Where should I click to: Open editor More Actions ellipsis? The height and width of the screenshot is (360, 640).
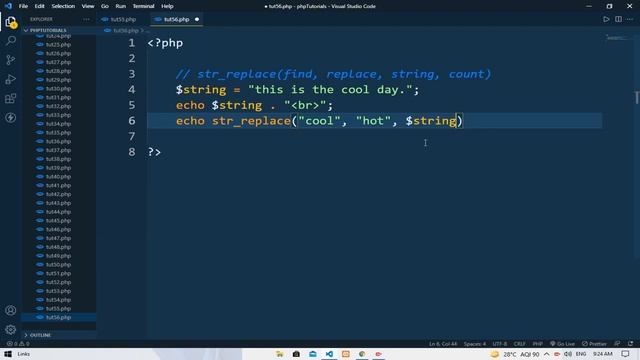[x=630, y=19]
